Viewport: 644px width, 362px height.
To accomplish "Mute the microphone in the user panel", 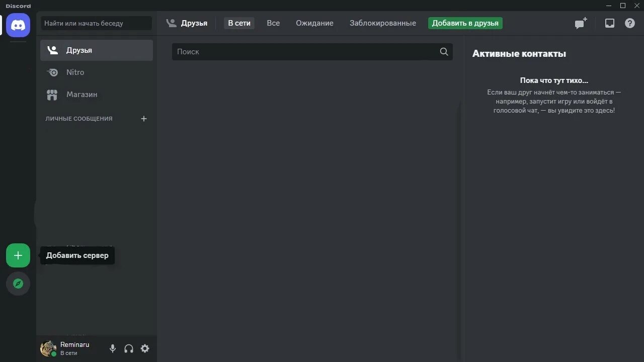I will tap(113, 348).
